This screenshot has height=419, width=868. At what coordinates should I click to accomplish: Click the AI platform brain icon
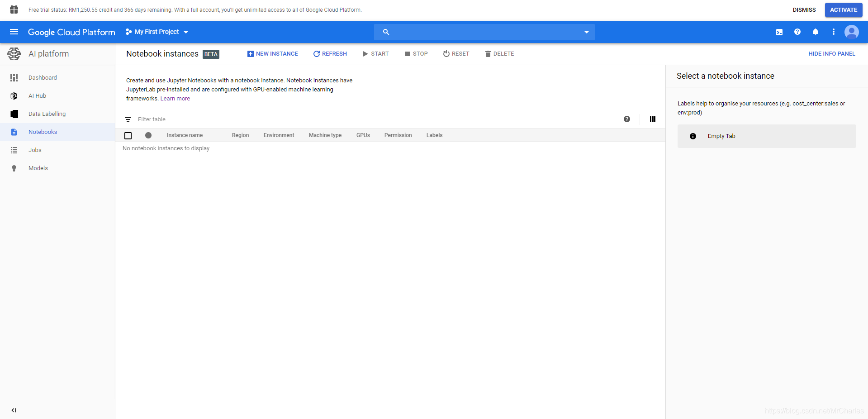(14, 54)
